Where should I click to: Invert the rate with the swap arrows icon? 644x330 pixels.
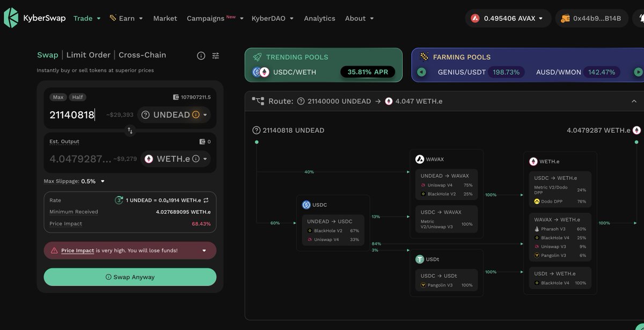206,200
